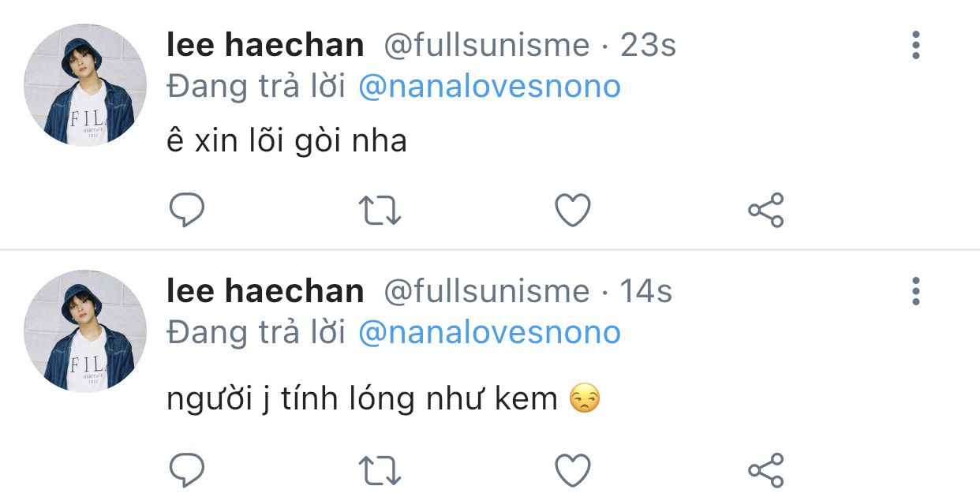
Task: Click @fullsunisme handle on the first tweet
Action: 486,46
